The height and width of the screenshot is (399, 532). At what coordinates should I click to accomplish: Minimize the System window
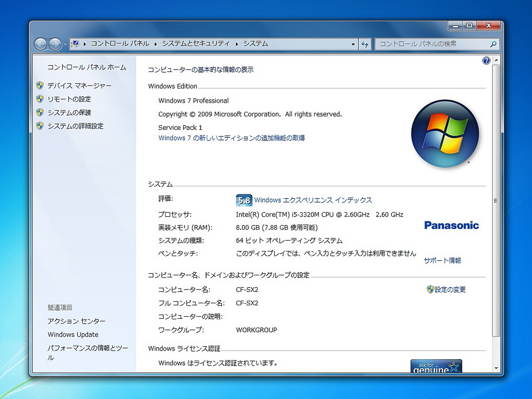coord(455,26)
